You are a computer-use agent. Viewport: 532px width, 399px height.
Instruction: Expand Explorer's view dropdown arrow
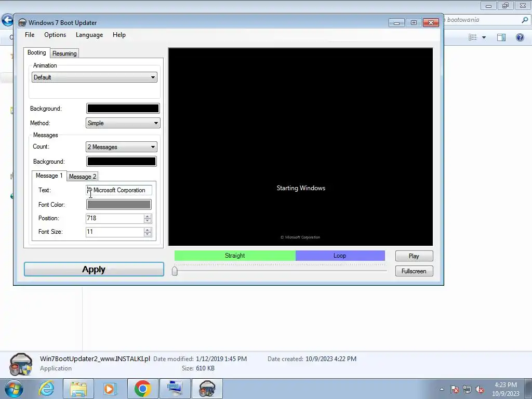(484, 37)
